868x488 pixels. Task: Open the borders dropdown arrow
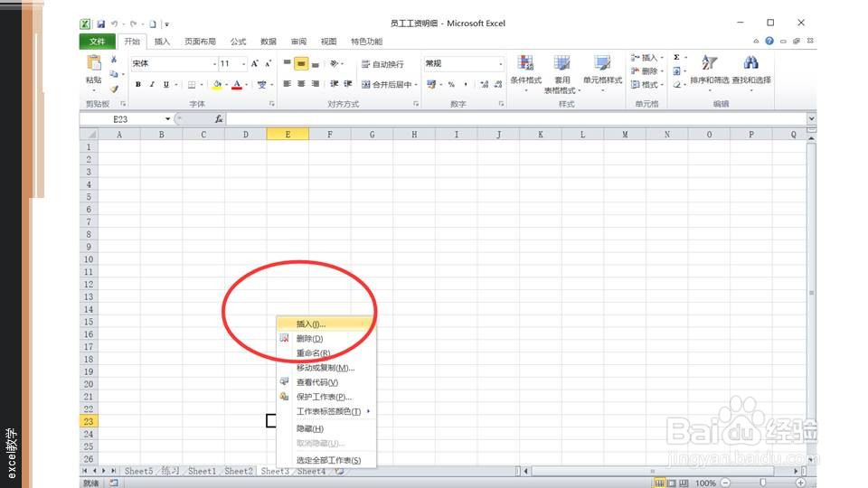[202, 85]
